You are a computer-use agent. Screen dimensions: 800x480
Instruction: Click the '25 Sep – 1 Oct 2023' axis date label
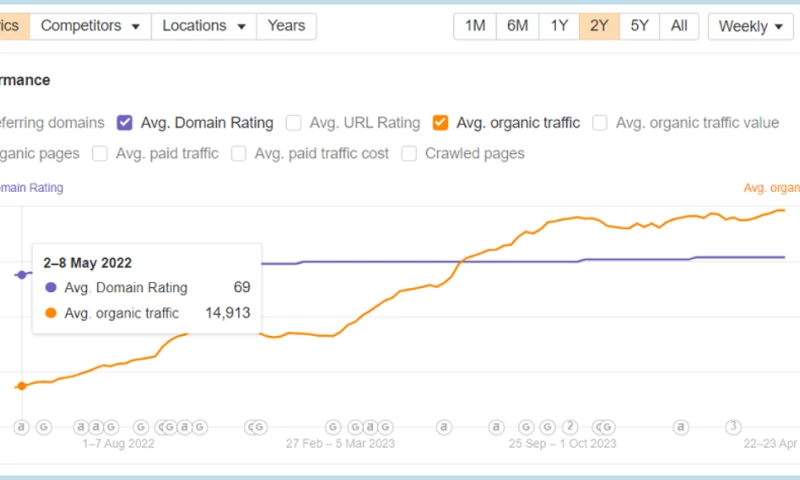tap(562, 443)
